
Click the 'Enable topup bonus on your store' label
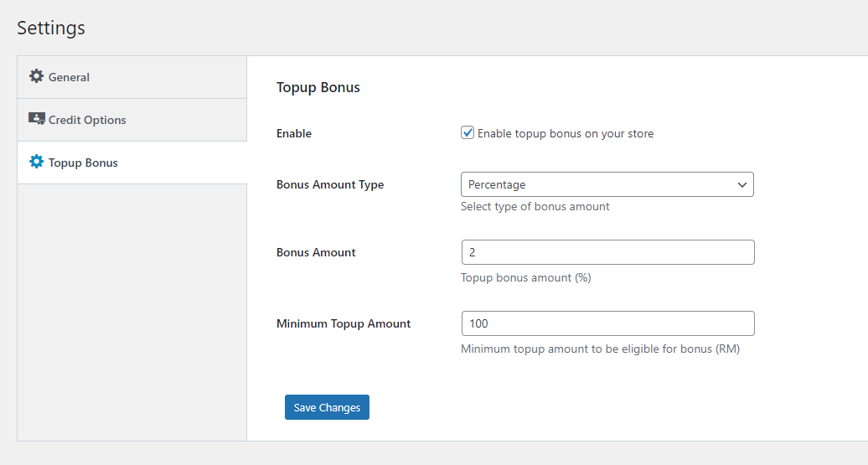click(x=566, y=133)
